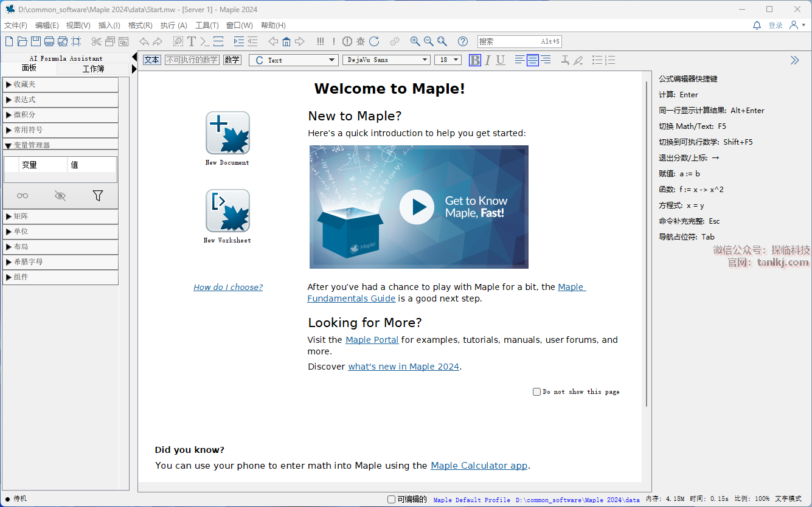The width and height of the screenshot is (812, 507).
Task: Open the font size 18 dropdown
Action: [448, 60]
